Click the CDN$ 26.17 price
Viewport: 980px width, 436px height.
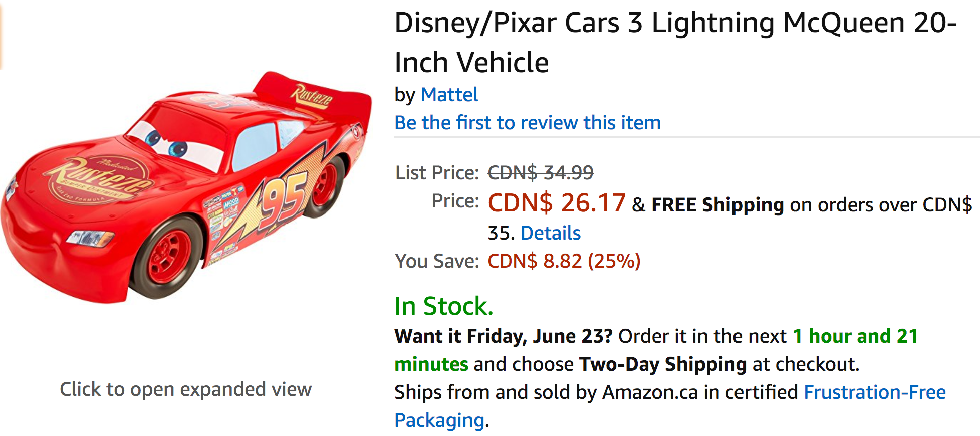[557, 203]
